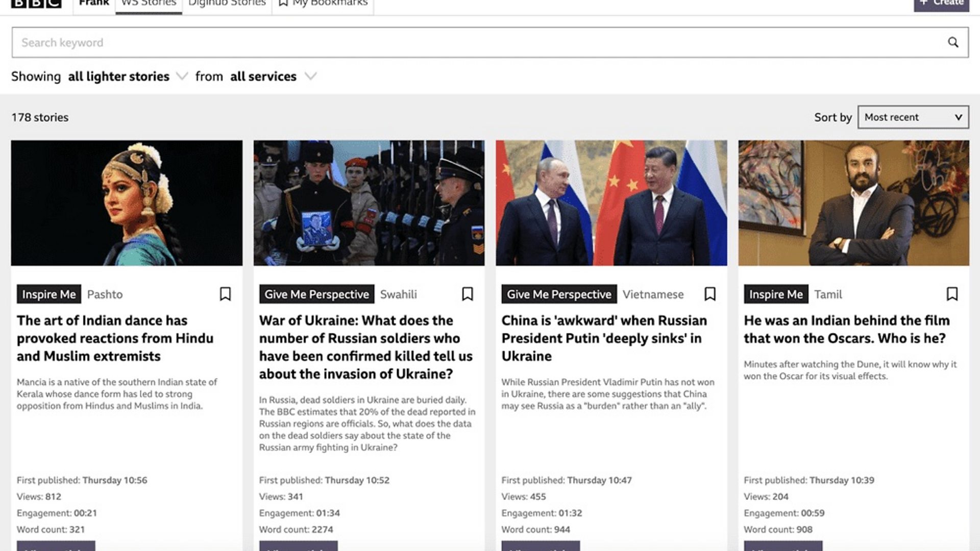Click the 'Give Me Perspective' tag on Swahili story
980x551 pixels.
(316, 294)
